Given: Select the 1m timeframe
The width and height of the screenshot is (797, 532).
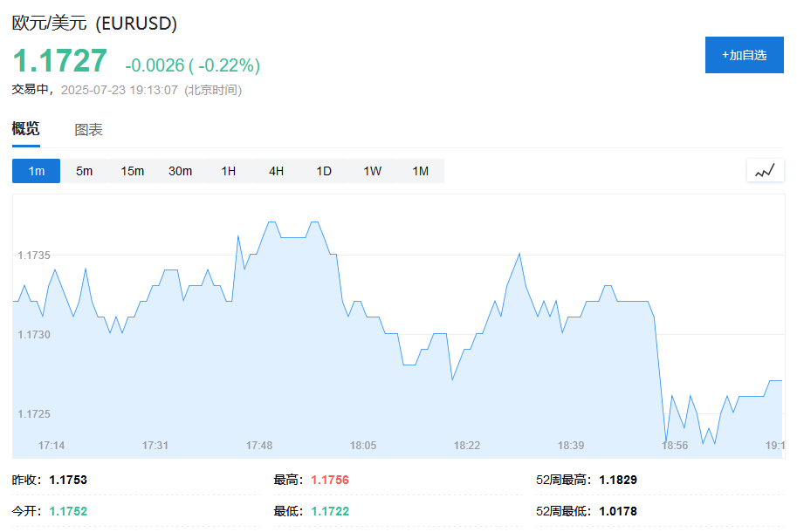Looking at the screenshot, I should click(x=36, y=171).
